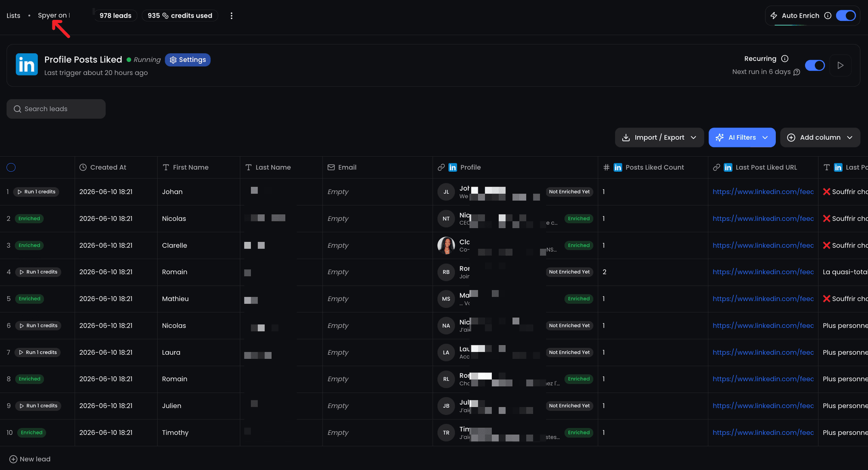This screenshot has width=868, height=470.
Task: Click the envelope icon in Email header
Action: tap(331, 167)
